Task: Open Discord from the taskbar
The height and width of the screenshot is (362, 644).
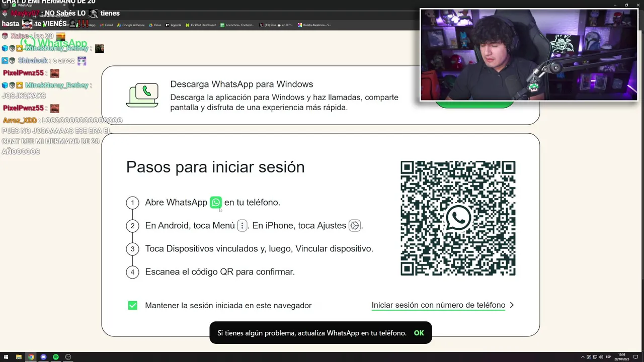Action: (x=43, y=357)
